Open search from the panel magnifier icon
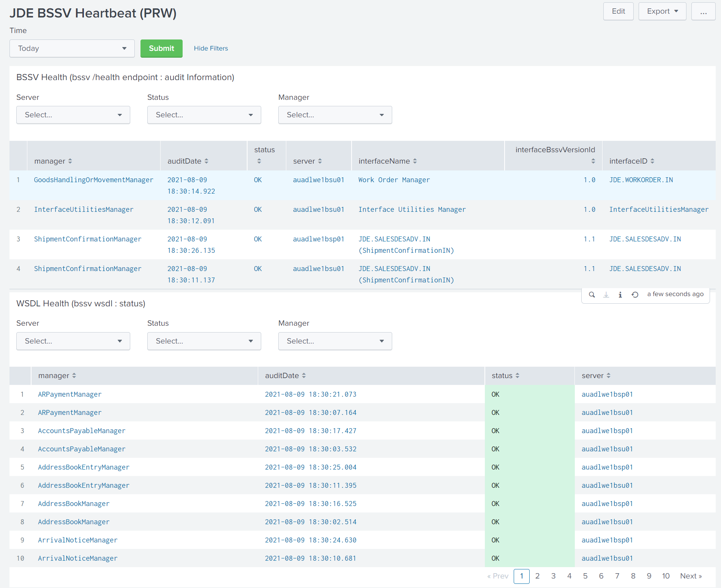Screen dimensions: 721x588 point(592,295)
